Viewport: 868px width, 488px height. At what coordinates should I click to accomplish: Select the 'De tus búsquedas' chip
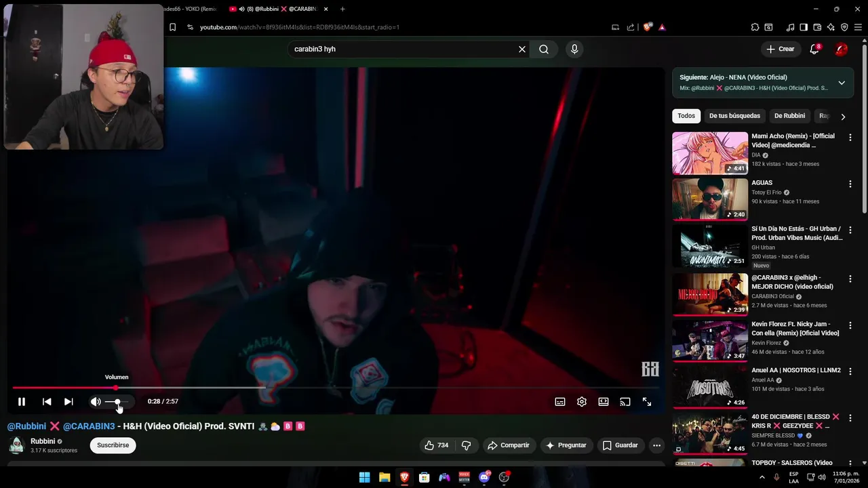(734, 116)
